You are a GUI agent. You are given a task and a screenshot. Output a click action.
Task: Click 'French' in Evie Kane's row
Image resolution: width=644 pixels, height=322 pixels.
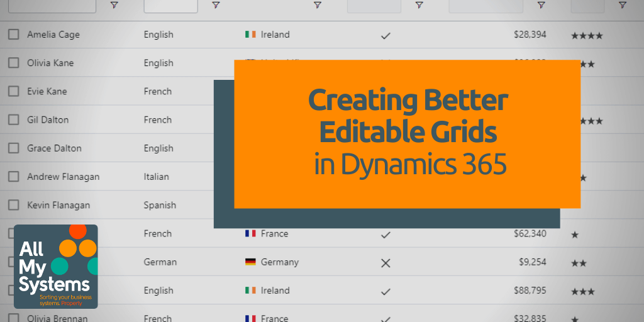point(158,91)
